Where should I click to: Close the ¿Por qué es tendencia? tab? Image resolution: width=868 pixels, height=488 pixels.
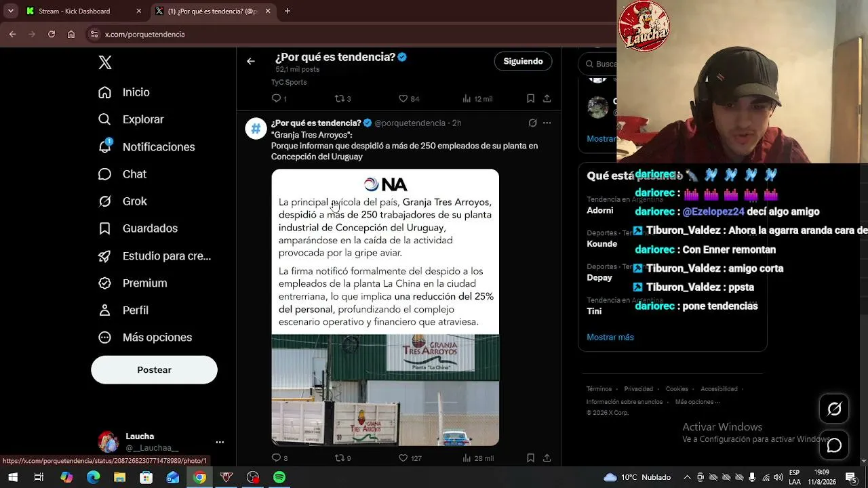[x=268, y=11]
